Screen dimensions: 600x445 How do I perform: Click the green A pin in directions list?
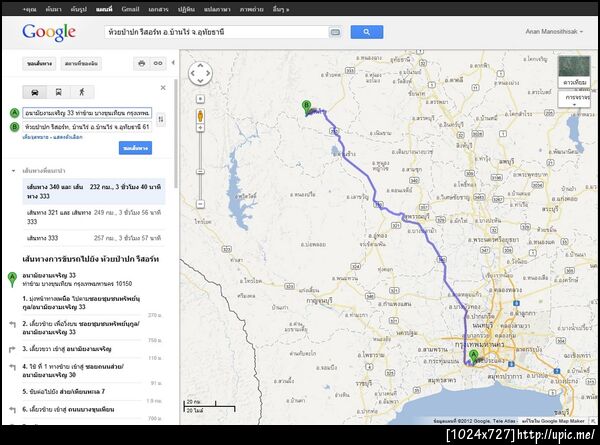[x=12, y=280]
